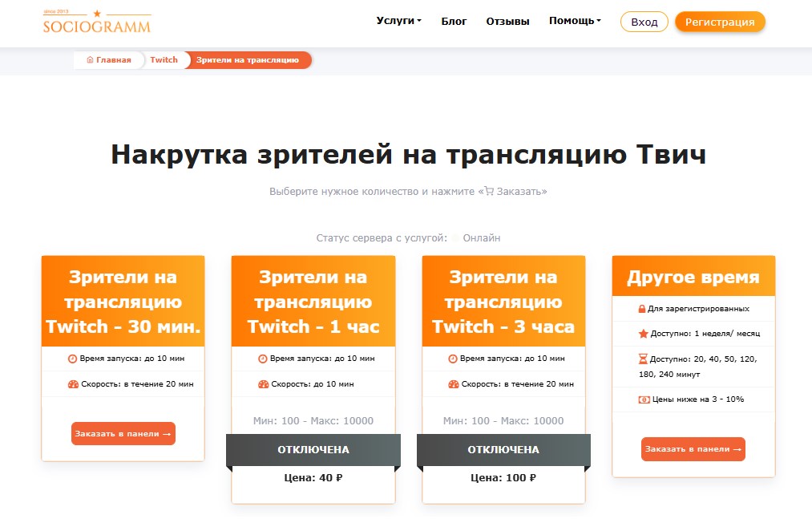The height and width of the screenshot is (519, 812).
Task: Click Мин: 100 - Макс: 10000 in 1 час card
Action: click(313, 421)
